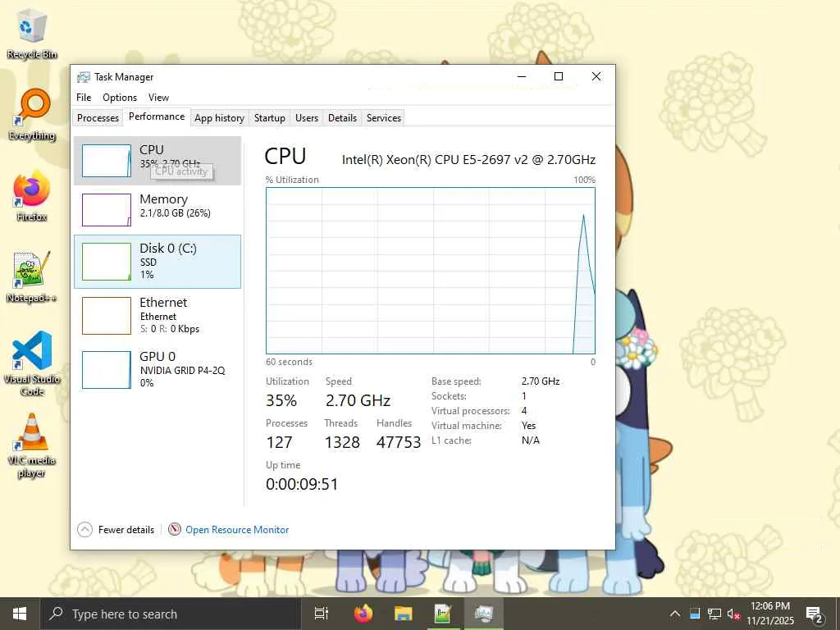Open VLC media player desktop shortcut
This screenshot has height=630, width=840.
[32, 445]
